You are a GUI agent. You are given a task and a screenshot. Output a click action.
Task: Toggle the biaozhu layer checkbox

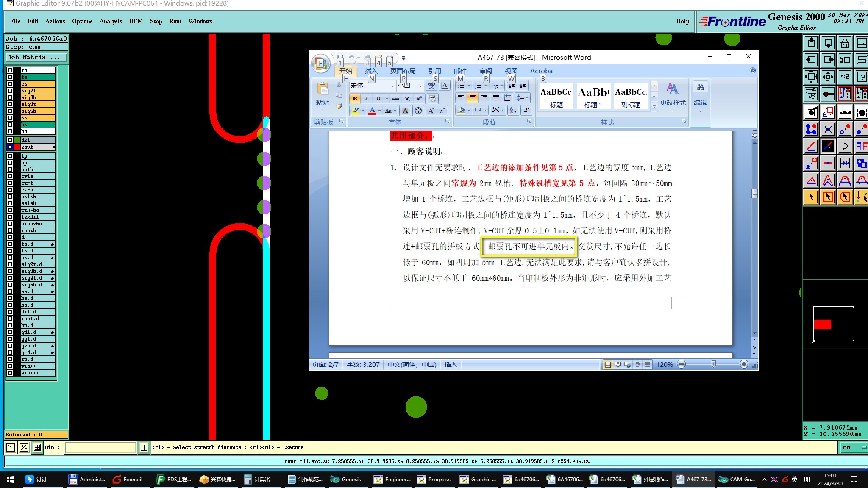tap(10, 224)
